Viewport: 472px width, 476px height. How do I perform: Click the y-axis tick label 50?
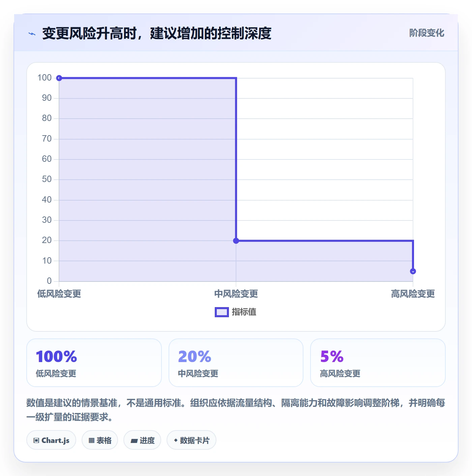47,179
